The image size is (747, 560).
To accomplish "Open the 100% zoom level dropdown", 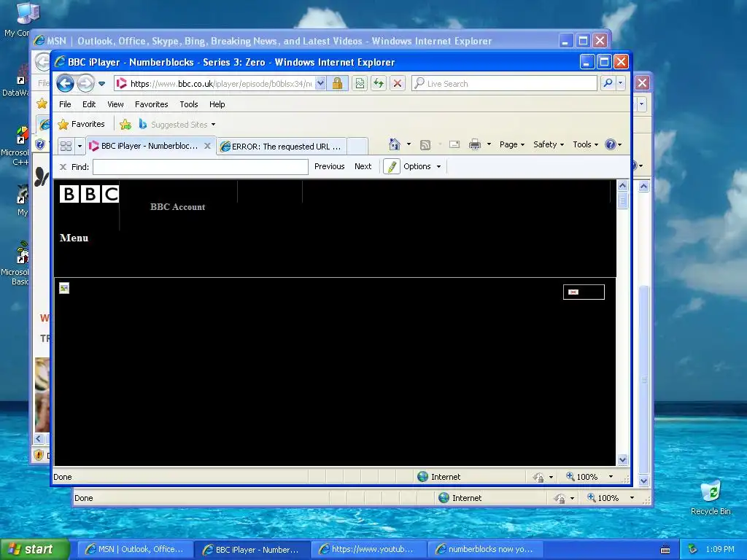I will coord(611,477).
